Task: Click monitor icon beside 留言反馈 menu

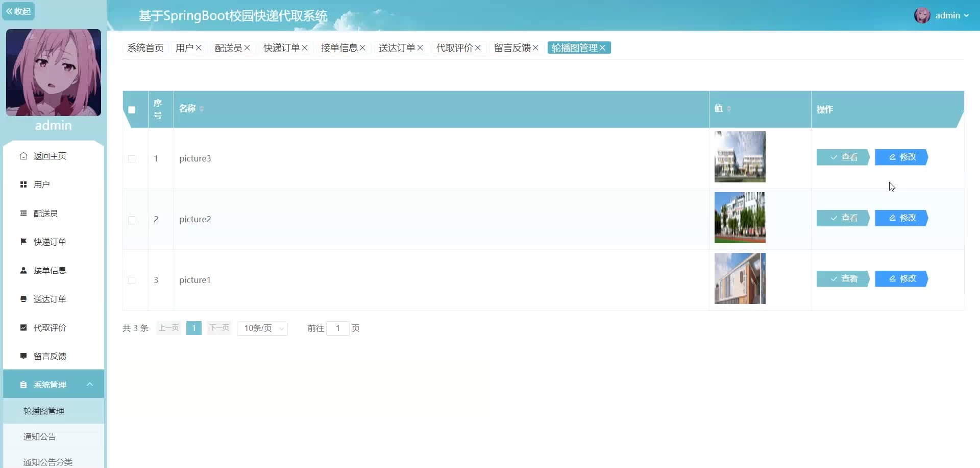Action: tap(23, 356)
